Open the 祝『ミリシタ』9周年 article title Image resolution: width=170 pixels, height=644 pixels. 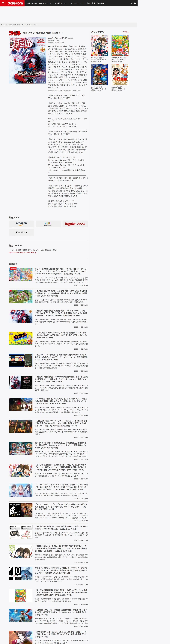(61, 445)
